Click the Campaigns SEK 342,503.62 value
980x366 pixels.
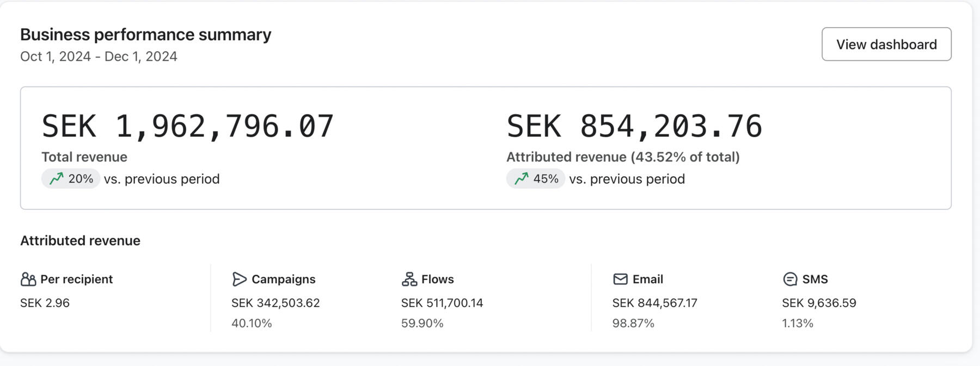[275, 303]
